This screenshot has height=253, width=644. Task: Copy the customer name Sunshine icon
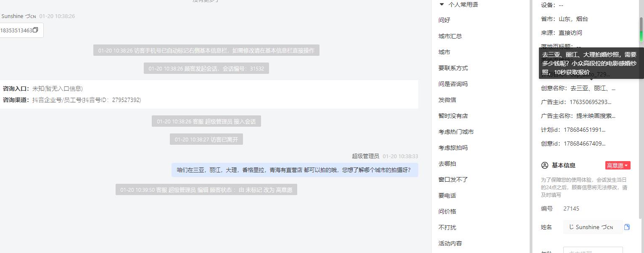(627, 227)
